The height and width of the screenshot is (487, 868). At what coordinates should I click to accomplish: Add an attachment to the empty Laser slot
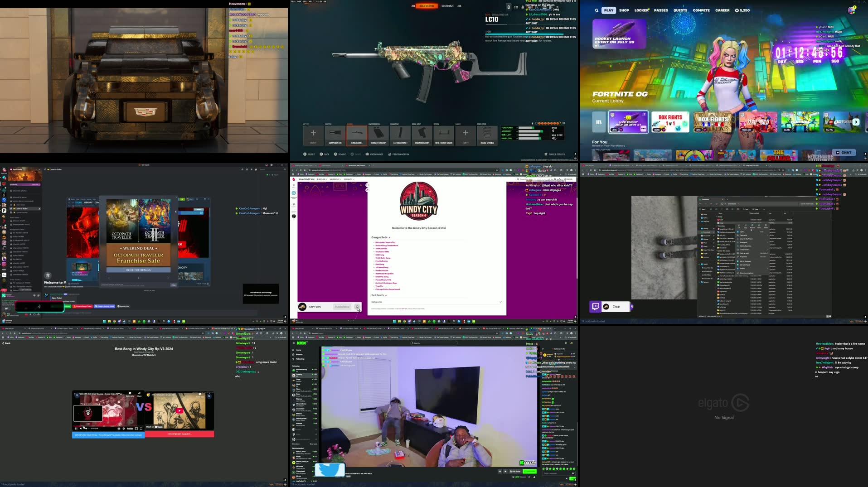point(466,135)
